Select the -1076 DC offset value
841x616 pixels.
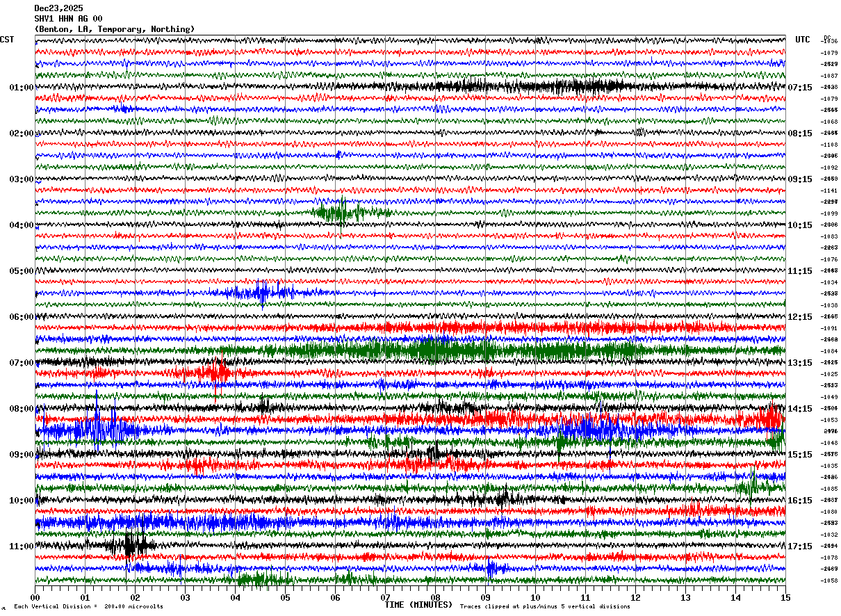[829, 259]
